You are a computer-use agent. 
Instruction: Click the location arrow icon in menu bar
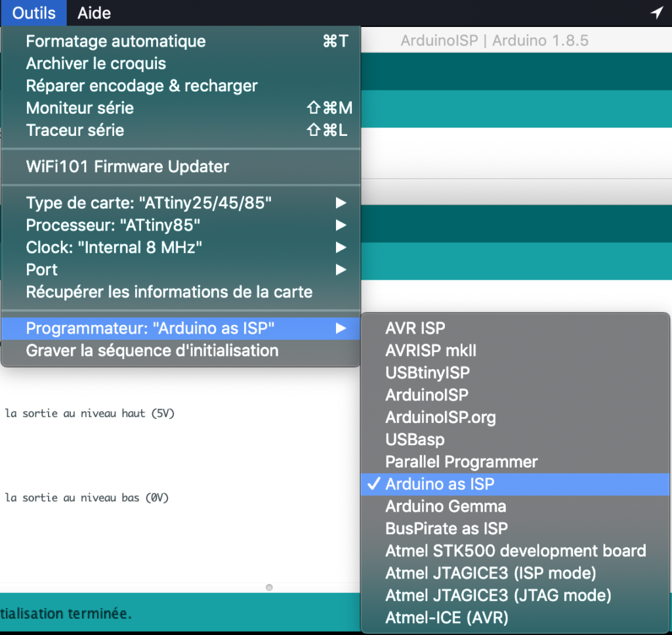(656, 13)
